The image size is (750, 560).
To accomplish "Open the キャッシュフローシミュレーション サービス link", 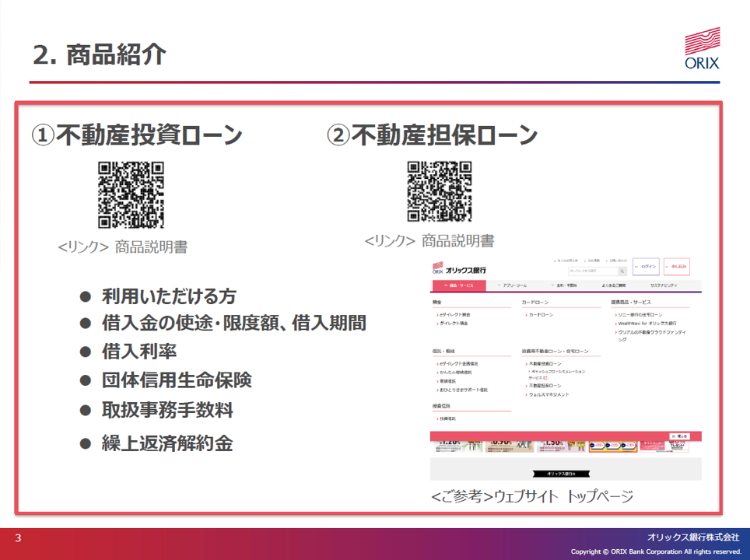I will coord(557,374).
